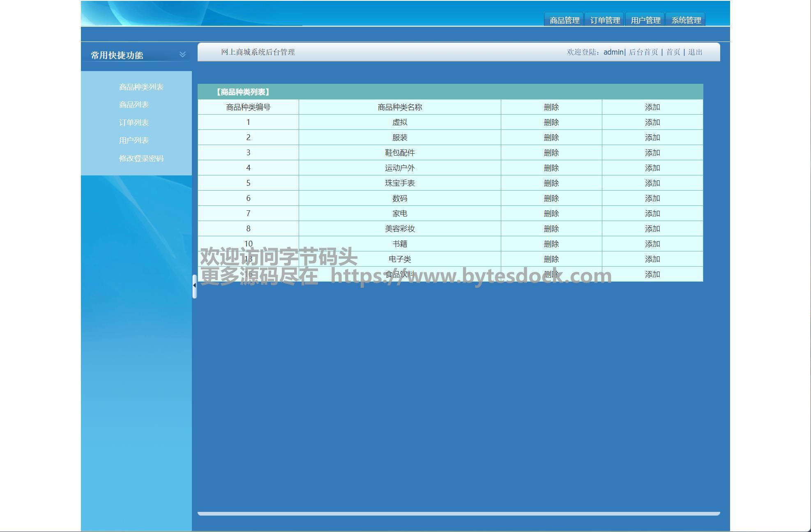The height and width of the screenshot is (532, 811).
Task: Open the 系统管理 tab
Action: [686, 20]
